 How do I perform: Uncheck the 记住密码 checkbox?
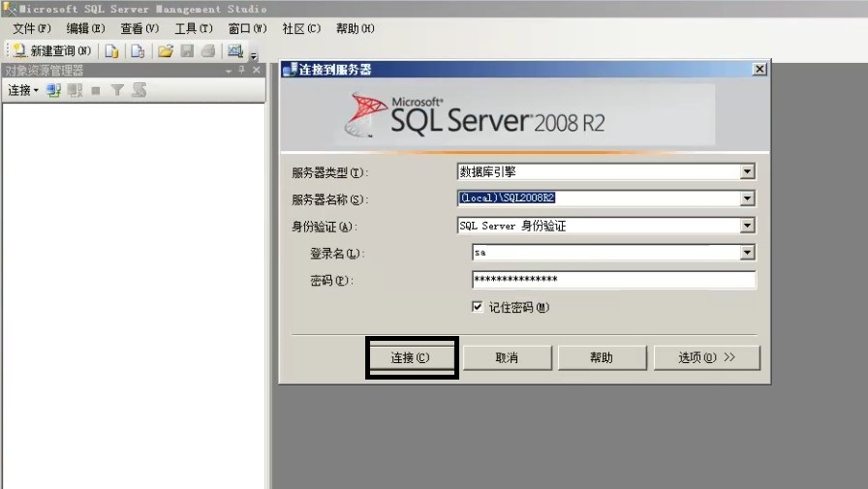point(478,306)
